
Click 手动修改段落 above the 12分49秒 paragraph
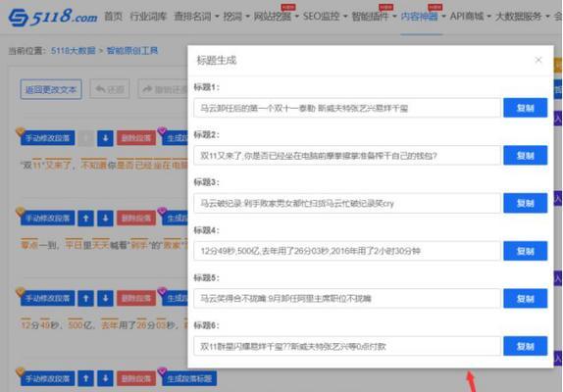point(47,298)
